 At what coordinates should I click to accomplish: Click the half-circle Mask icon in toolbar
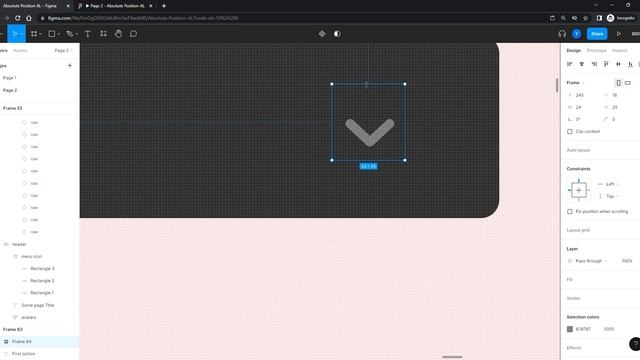coord(337,34)
